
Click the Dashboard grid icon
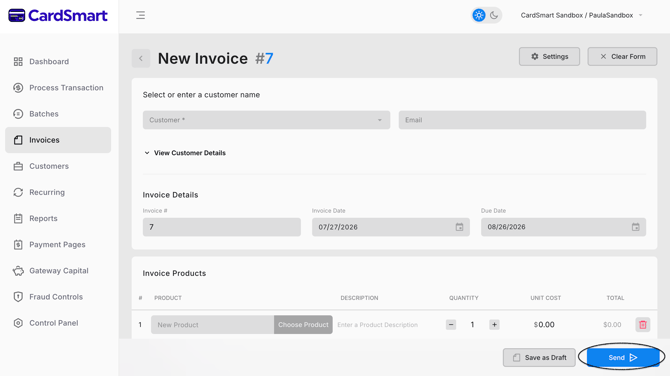coord(18,62)
